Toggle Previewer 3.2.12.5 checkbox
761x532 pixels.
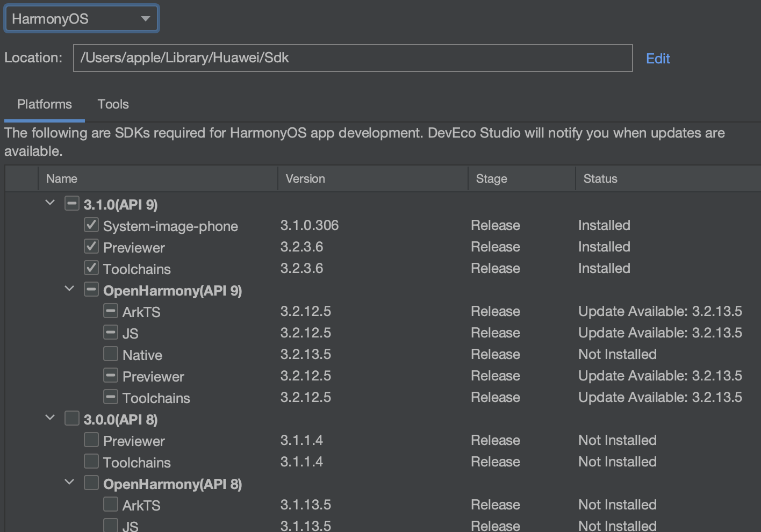(111, 375)
